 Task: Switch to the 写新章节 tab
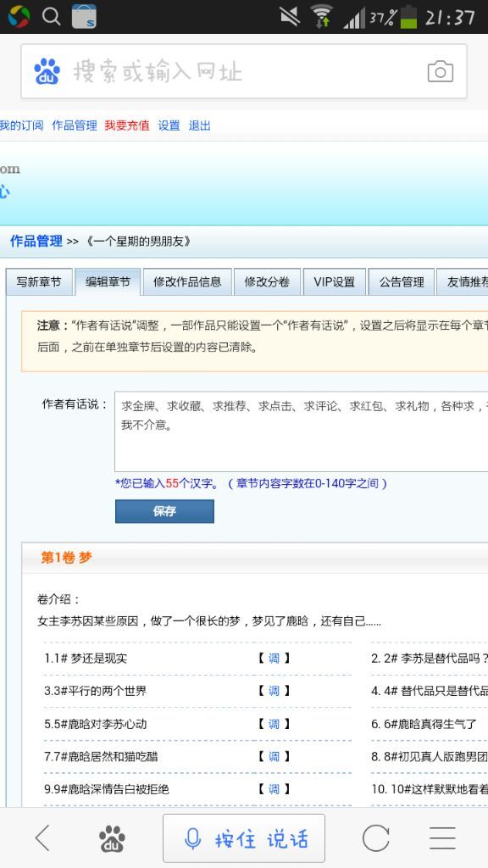pos(39,281)
